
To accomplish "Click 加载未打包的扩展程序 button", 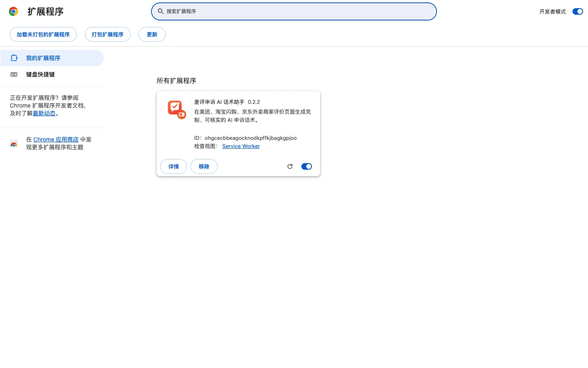I will click(x=43, y=34).
